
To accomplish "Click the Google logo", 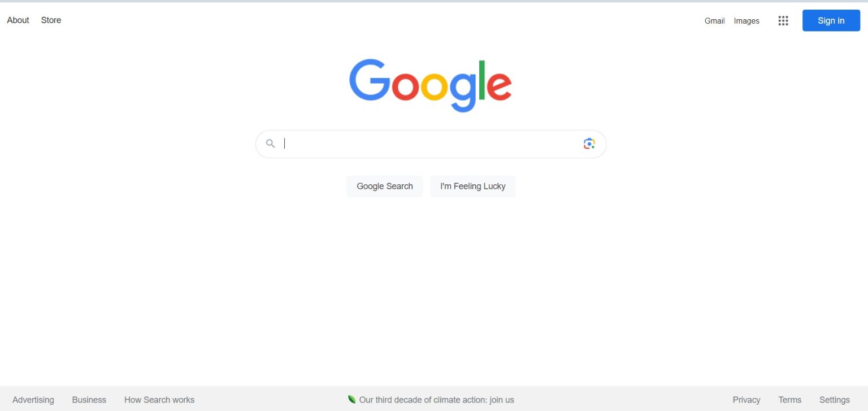I will (431, 85).
